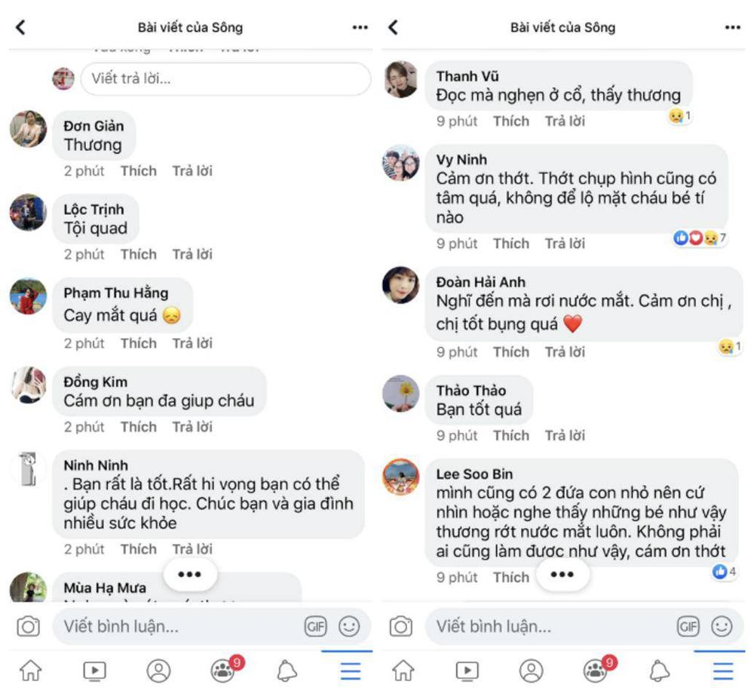Open the emoji smiley picker in the right comment bar
Screen dimensions: 754x700
pyautogui.click(x=722, y=626)
